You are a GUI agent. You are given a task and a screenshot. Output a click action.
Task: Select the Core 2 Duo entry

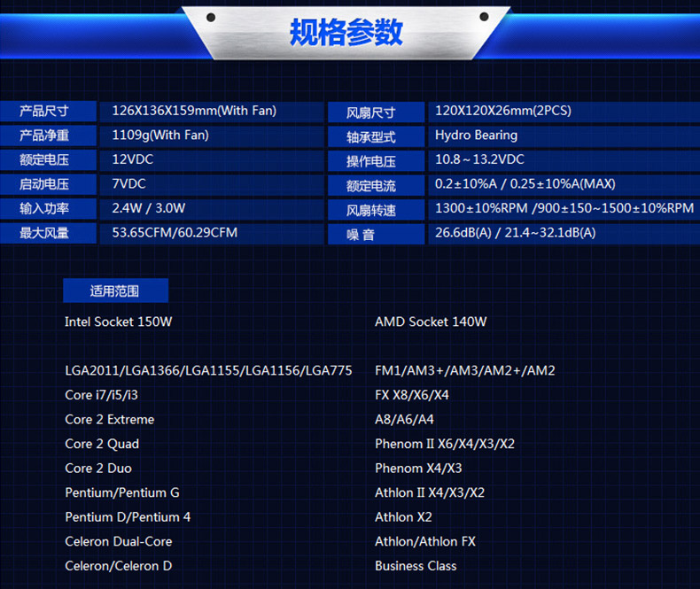(98, 468)
